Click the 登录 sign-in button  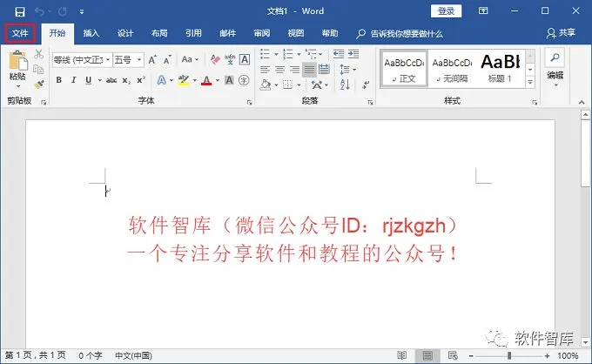tap(446, 11)
